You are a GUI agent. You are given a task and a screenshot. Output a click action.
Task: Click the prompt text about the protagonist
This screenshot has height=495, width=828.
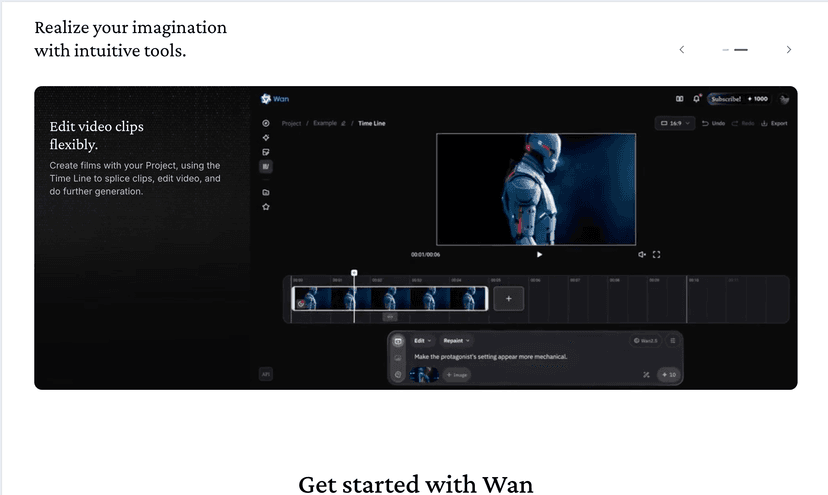coord(491,357)
